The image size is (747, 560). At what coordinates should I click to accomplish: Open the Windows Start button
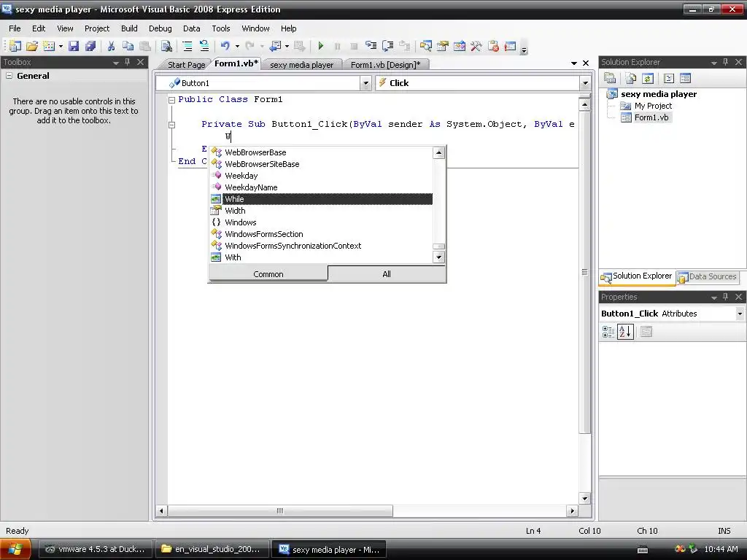(15, 549)
